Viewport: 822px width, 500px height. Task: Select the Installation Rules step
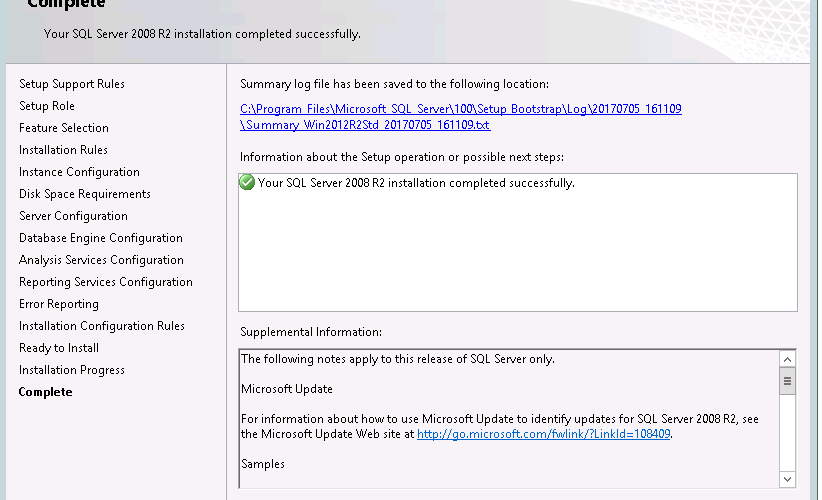coord(63,150)
